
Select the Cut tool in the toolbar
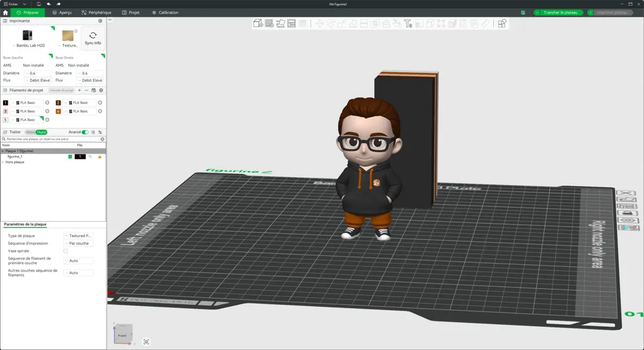click(363, 23)
